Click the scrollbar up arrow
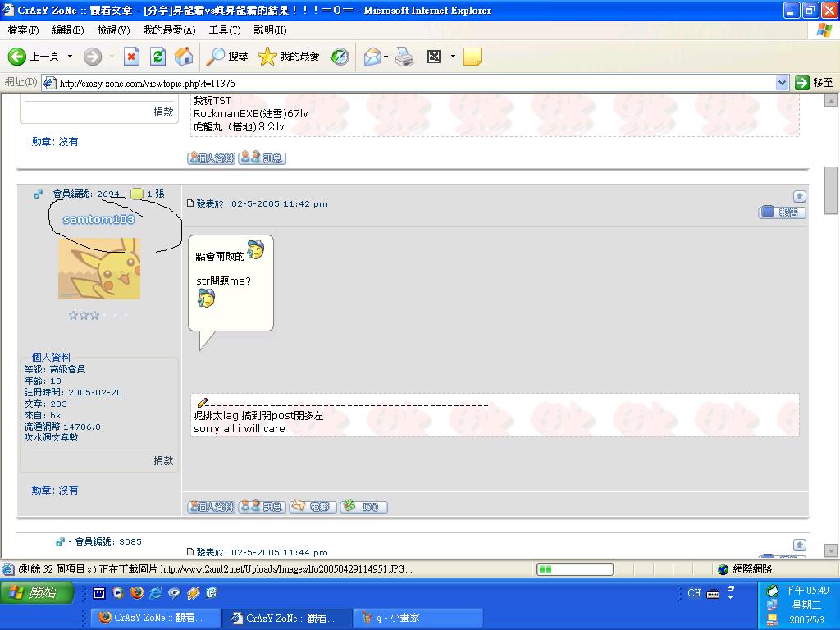 (831, 99)
